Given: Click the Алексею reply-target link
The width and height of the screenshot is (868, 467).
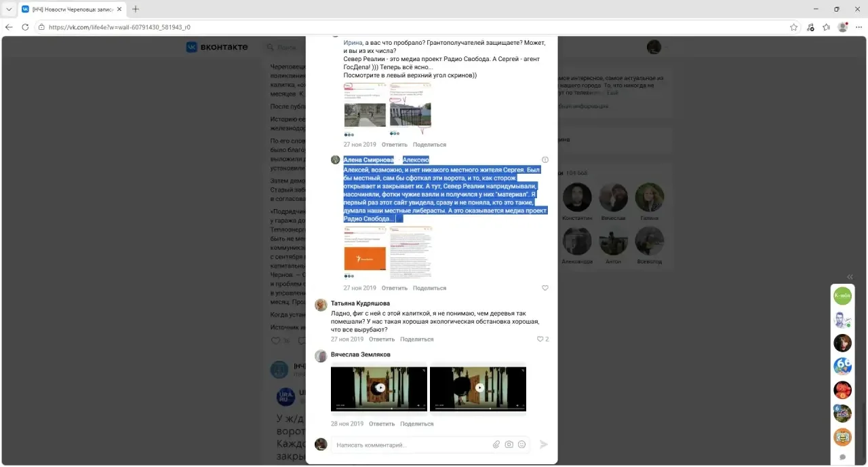Looking at the screenshot, I should (x=416, y=160).
